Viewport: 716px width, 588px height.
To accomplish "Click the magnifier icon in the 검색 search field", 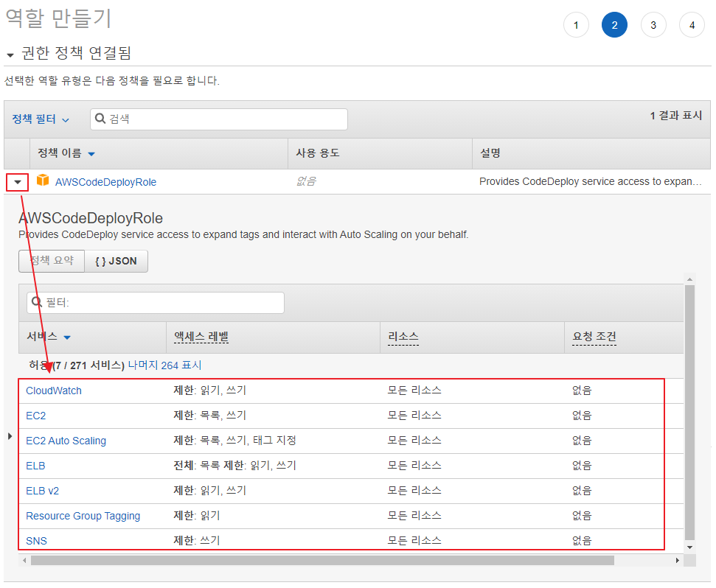I will pos(100,119).
